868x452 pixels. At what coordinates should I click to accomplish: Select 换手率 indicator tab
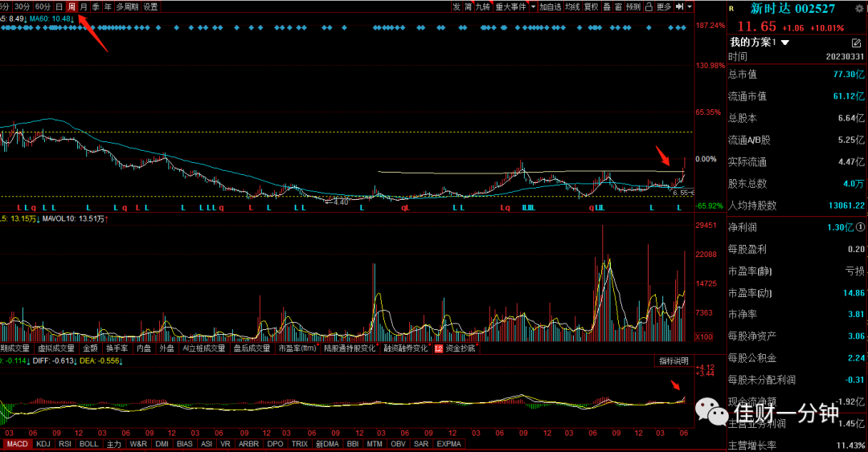coord(117,348)
